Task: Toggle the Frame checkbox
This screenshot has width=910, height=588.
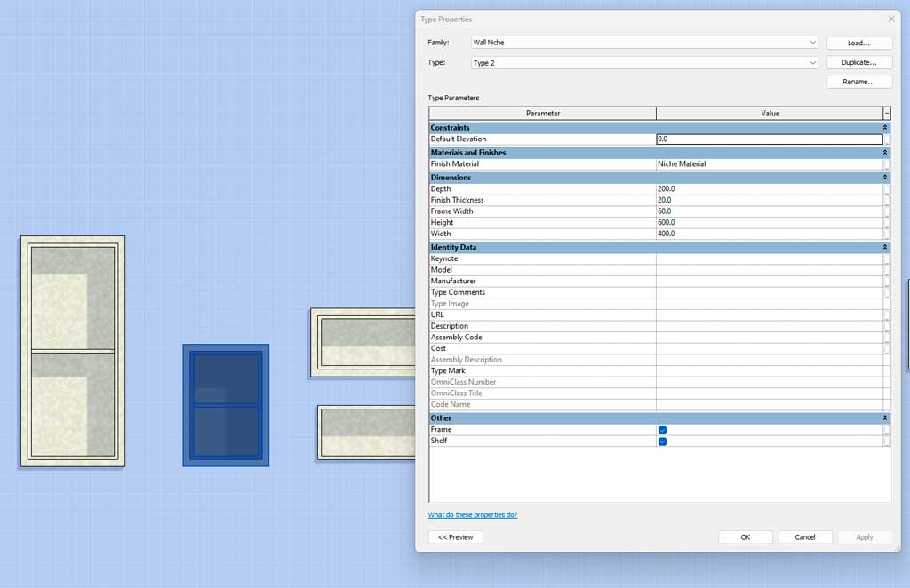Action: coord(662,430)
